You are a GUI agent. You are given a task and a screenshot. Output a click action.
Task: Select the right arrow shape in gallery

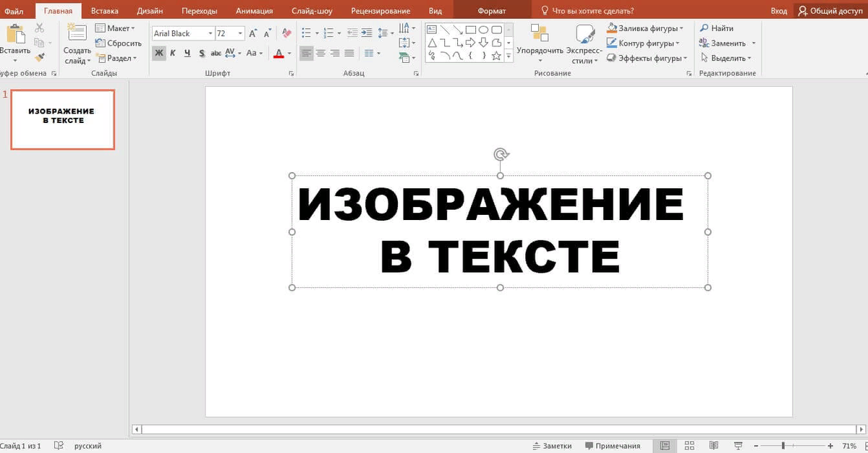[471, 43]
